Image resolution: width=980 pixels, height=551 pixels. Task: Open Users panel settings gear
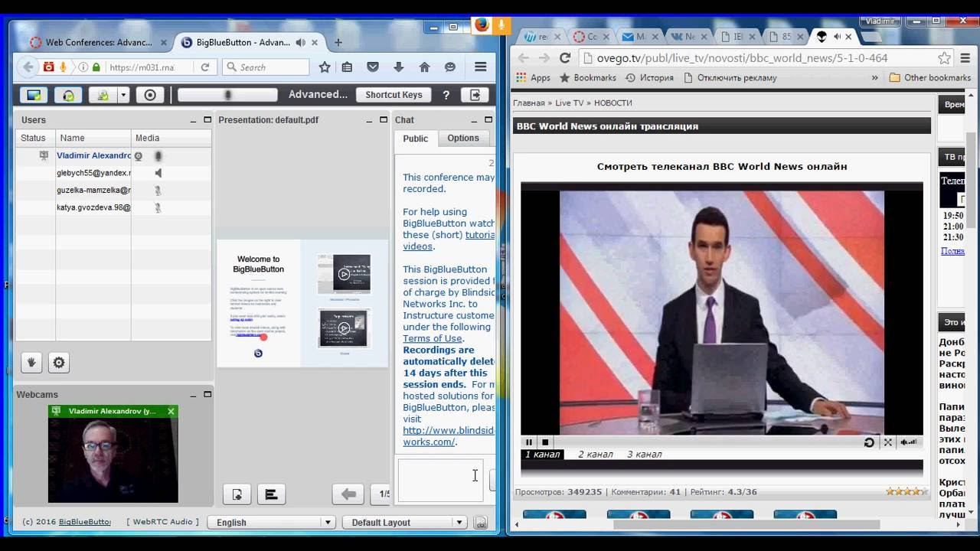point(59,363)
